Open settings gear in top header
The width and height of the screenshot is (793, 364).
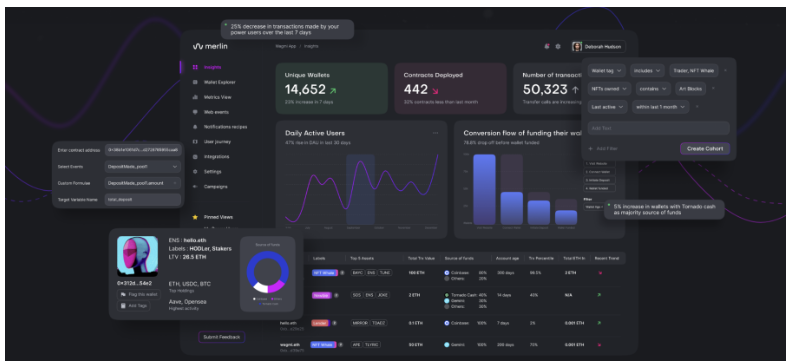[x=558, y=47]
